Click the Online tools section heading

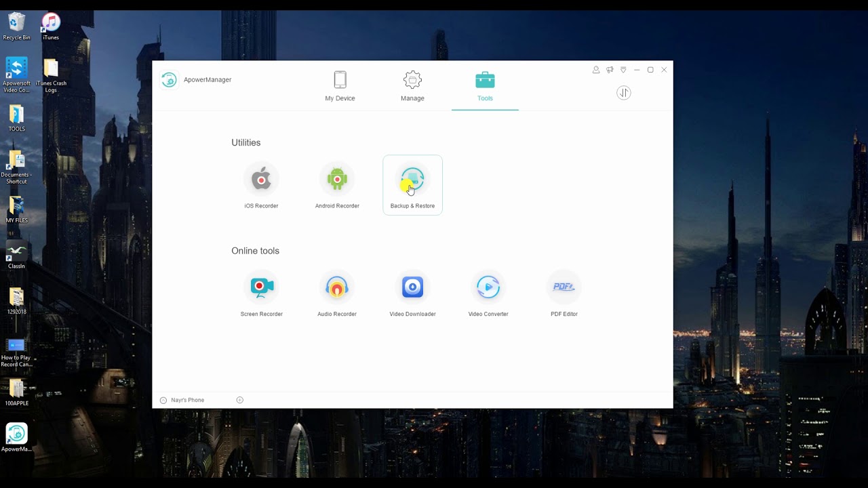click(x=255, y=251)
